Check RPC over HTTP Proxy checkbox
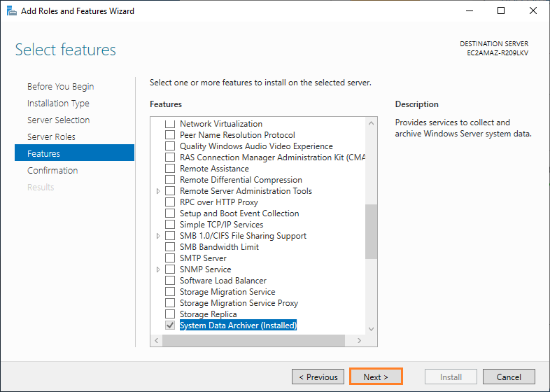The height and width of the screenshot is (392, 550). pyautogui.click(x=170, y=202)
